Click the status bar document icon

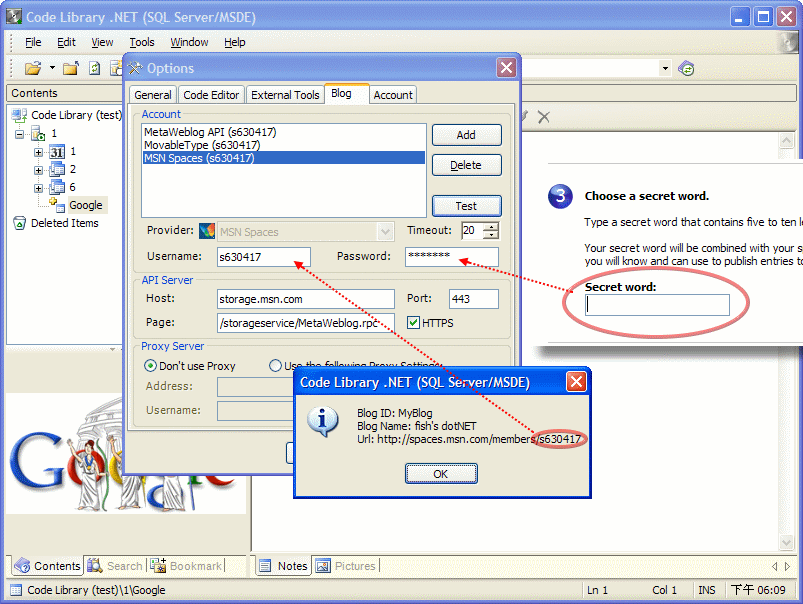(x=16, y=590)
